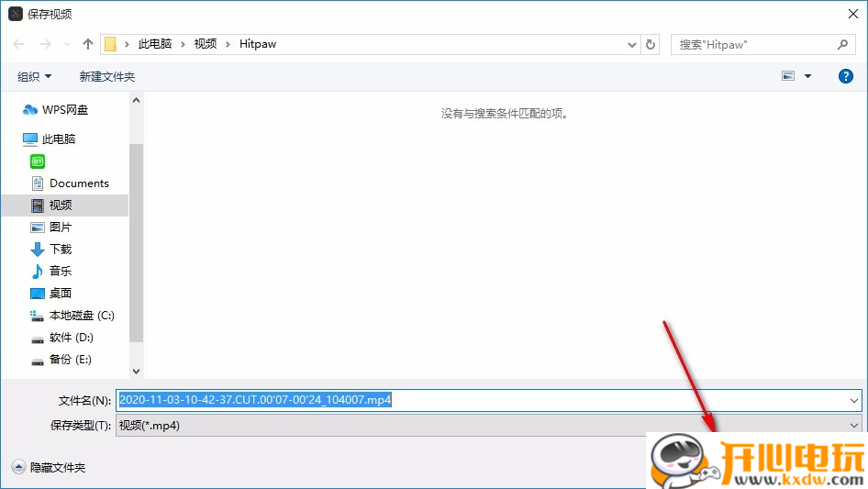
Task: Click the folder icon in address bar
Action: point(111,44)
